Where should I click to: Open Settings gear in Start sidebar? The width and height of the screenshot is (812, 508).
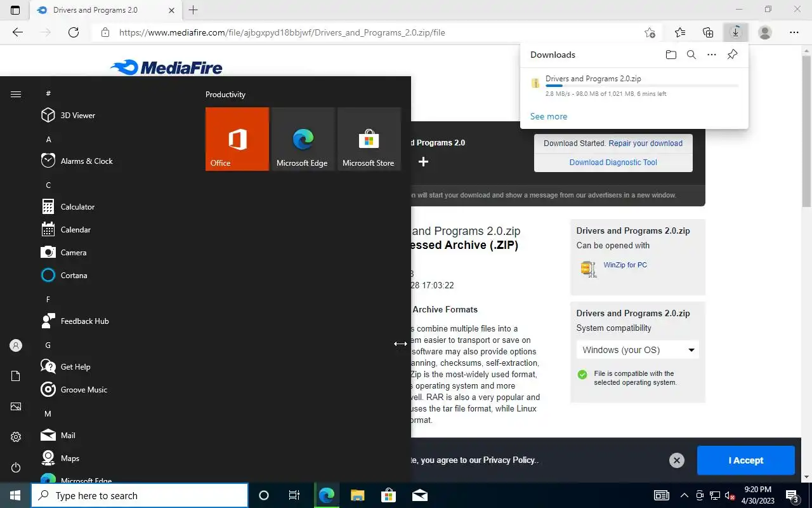pyautogui.click(x=16, y=437)
